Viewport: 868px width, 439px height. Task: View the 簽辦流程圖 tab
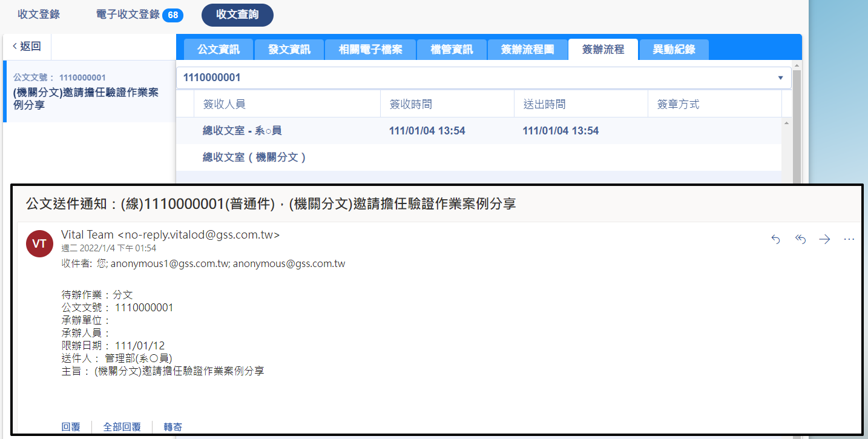pos(527,50)
